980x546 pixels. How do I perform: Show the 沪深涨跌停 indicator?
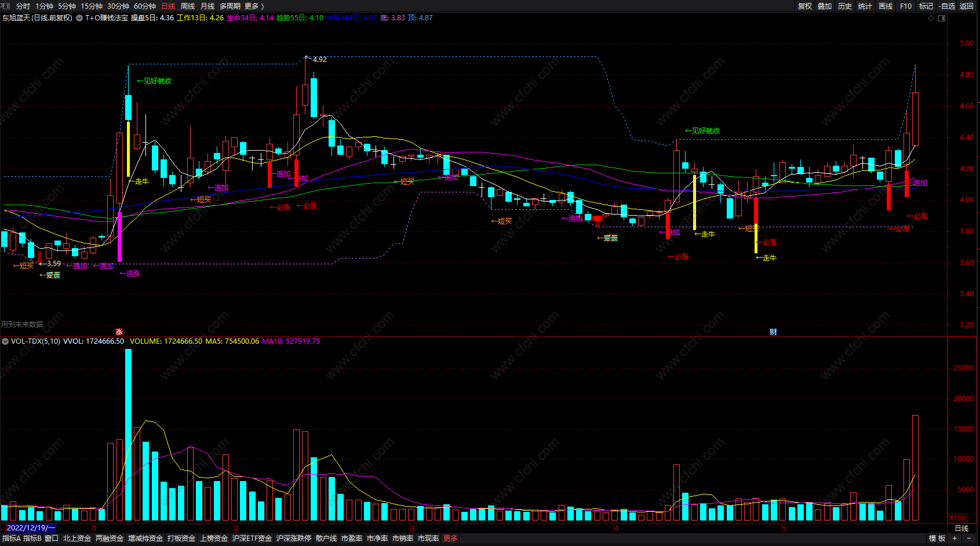294,538
